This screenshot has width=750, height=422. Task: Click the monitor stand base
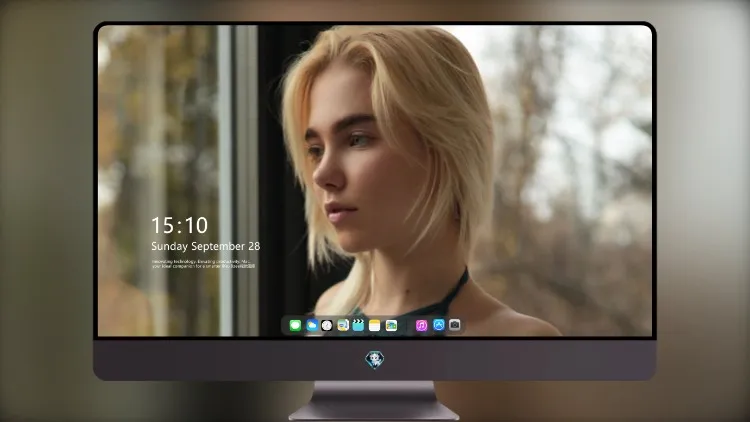click(x=374, y=411)
